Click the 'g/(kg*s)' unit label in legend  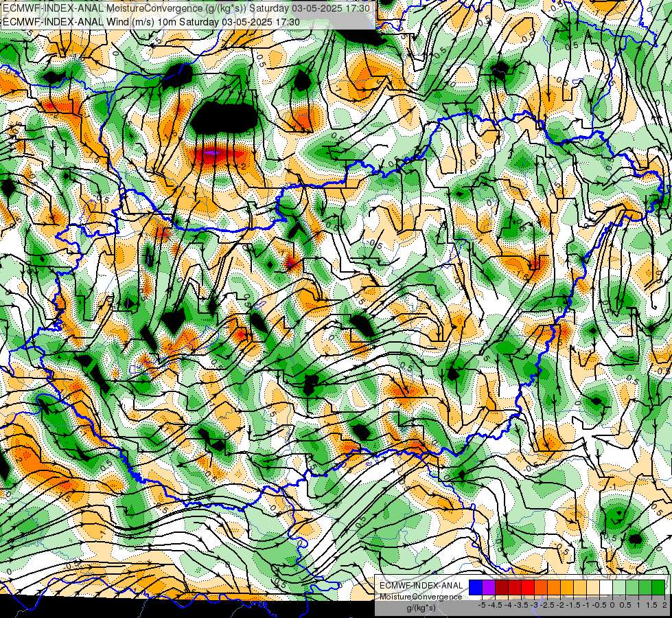pyautogui.click(x=421, y=608)
